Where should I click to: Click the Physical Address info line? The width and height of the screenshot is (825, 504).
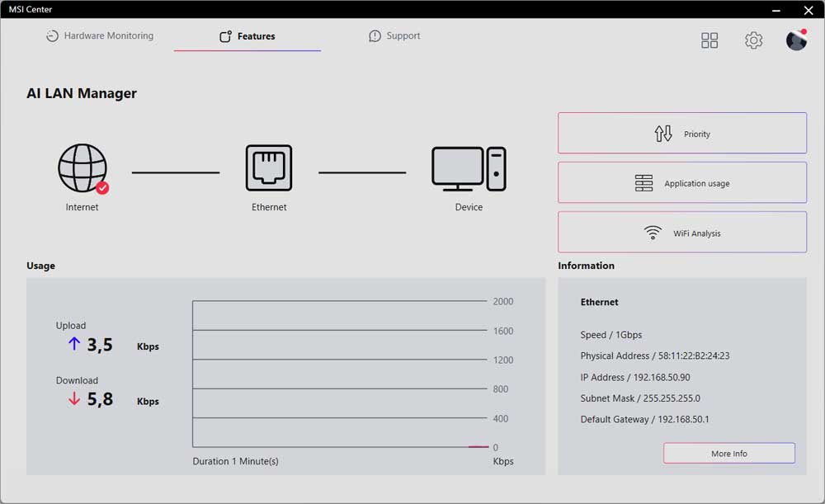[655, 356]
